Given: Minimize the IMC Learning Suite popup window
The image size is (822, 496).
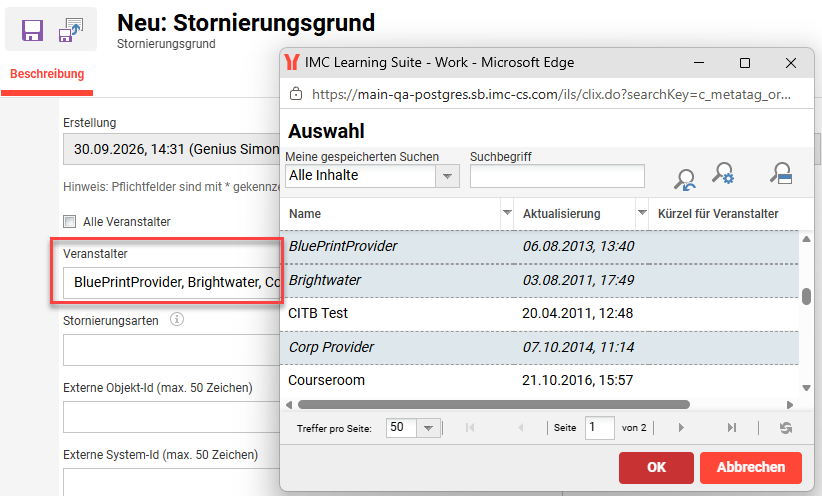Looking at the screenshot, I should 699,62.
